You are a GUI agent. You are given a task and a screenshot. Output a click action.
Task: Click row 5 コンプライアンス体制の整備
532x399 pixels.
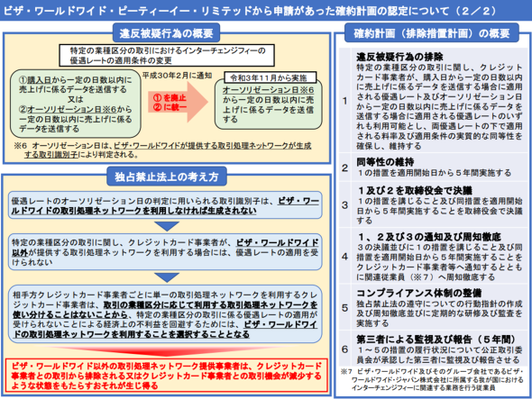click(433, 307)
